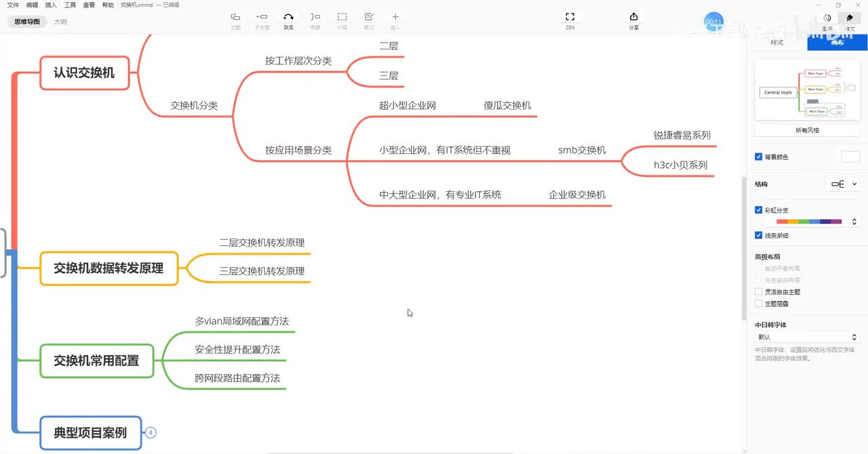Select the 按工作层次分类 subtopic

[298, 60]
